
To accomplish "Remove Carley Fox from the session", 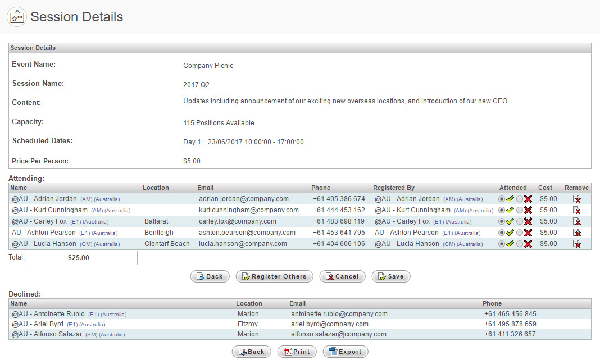I will tap(577, 221).
